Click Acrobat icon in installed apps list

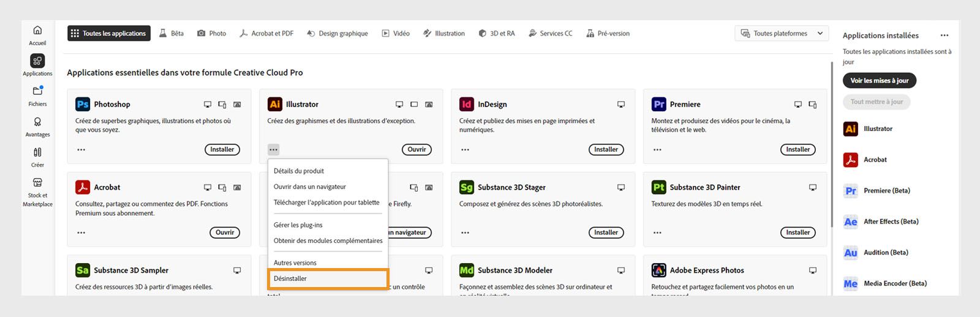click(851, 160)
